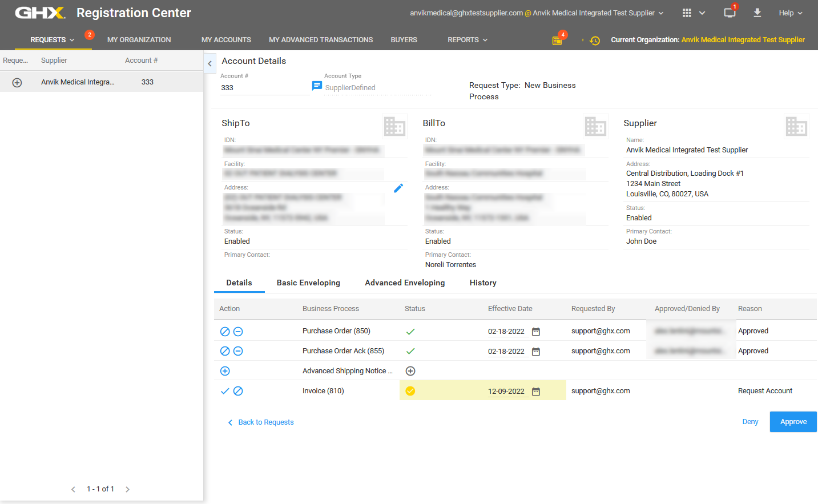This screenshot has height=504, width=818.
Task: Open the My Accounts menu
Action: (226, 40)
